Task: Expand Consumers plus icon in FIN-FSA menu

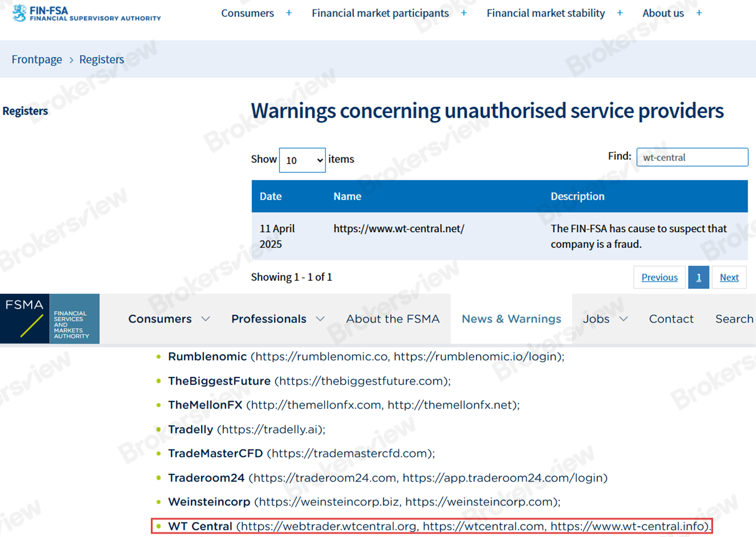Action: pyautogui.click(x=289, y=13)
